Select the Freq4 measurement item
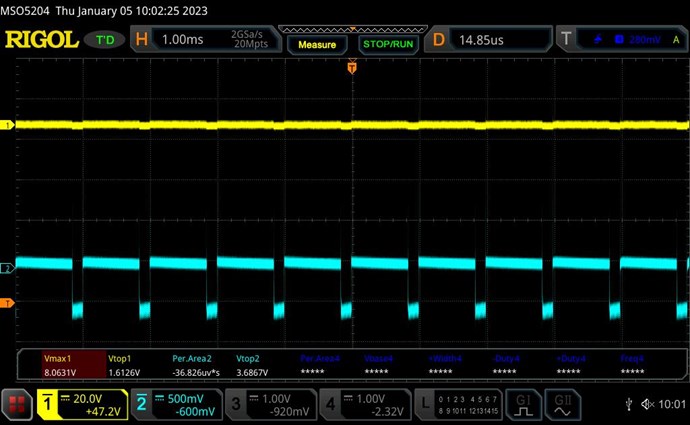This screenshot has height=425, width=690. [632, 365]
